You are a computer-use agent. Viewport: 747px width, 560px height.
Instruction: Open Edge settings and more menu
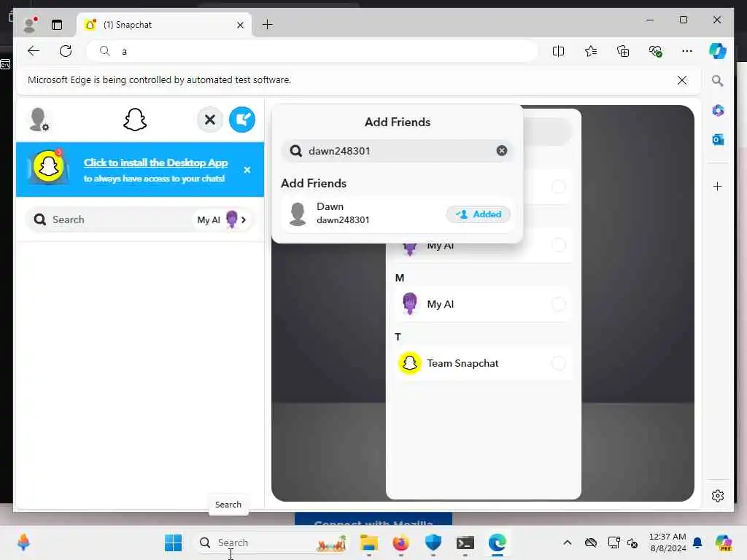pos(686,51)
